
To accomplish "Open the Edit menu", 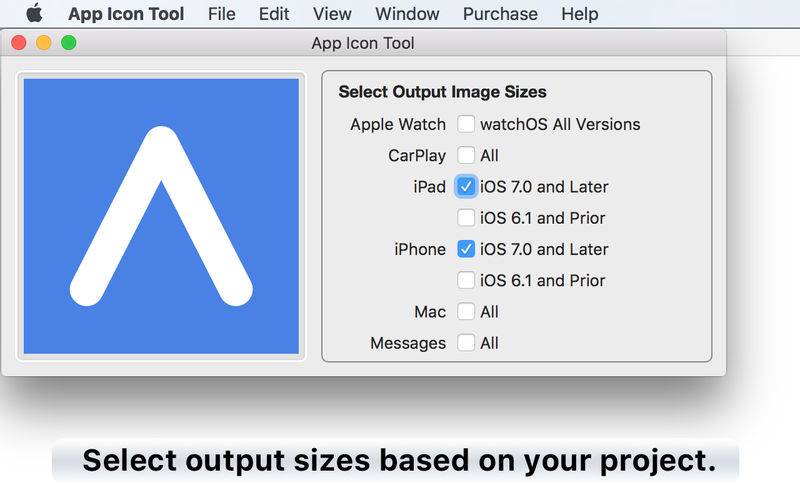I will pyautogui.click(x=274, y=14).
